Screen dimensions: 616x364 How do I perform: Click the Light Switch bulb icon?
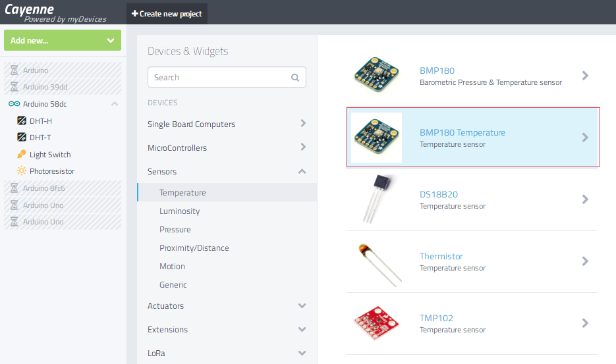22,154
